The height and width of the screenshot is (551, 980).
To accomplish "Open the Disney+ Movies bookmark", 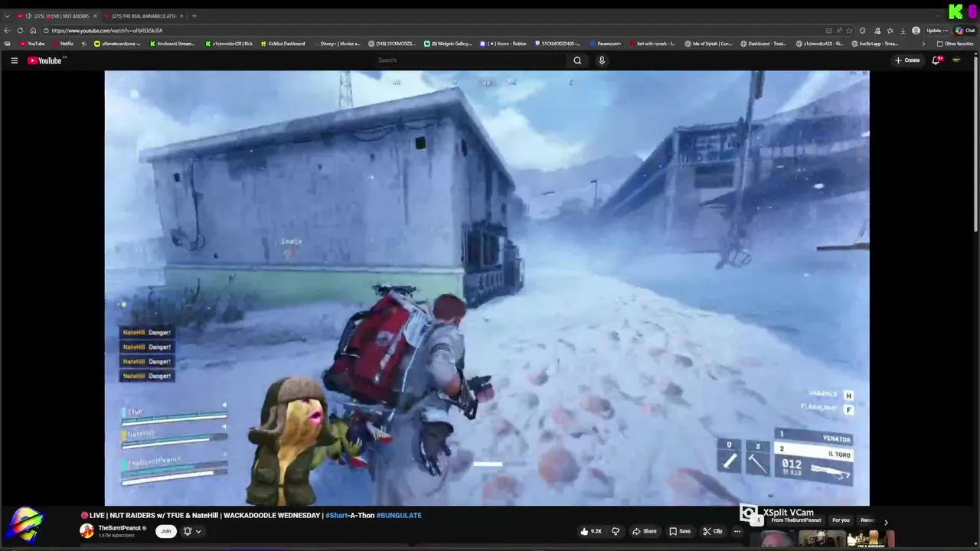I will 336,44.
